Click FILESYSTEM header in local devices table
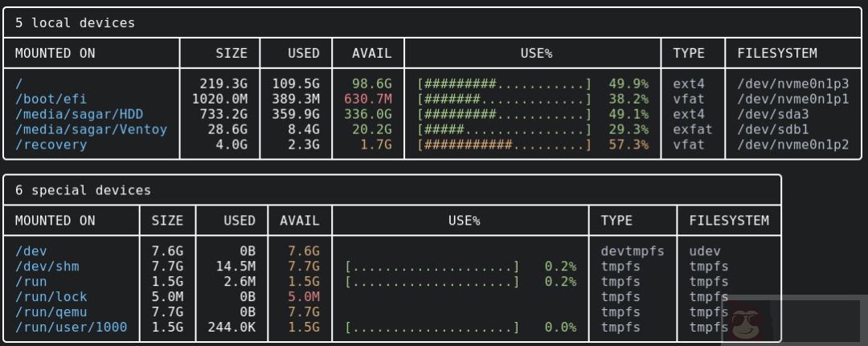 point(776,53)
